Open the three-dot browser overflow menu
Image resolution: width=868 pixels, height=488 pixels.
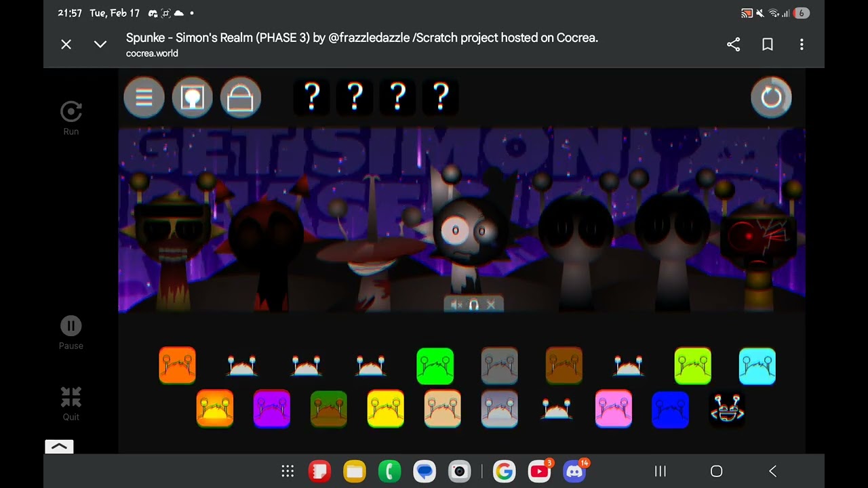[x=802, y=44]
